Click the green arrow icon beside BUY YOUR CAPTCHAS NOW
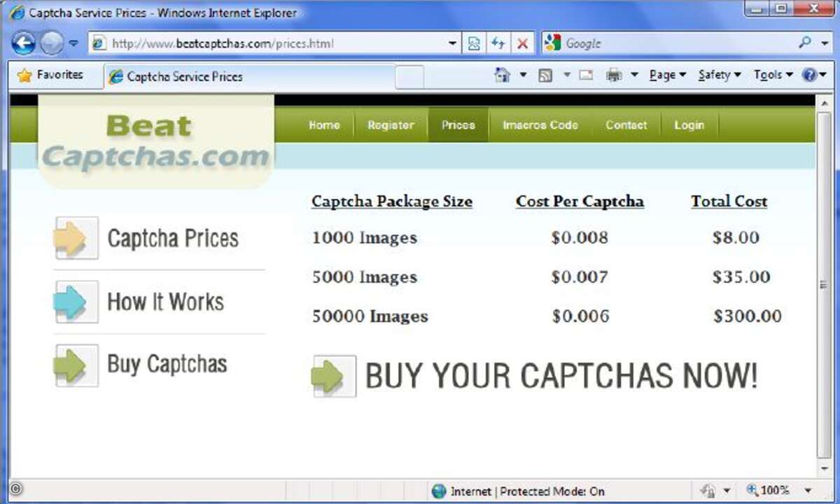840x504 pixels. [334, 377]
